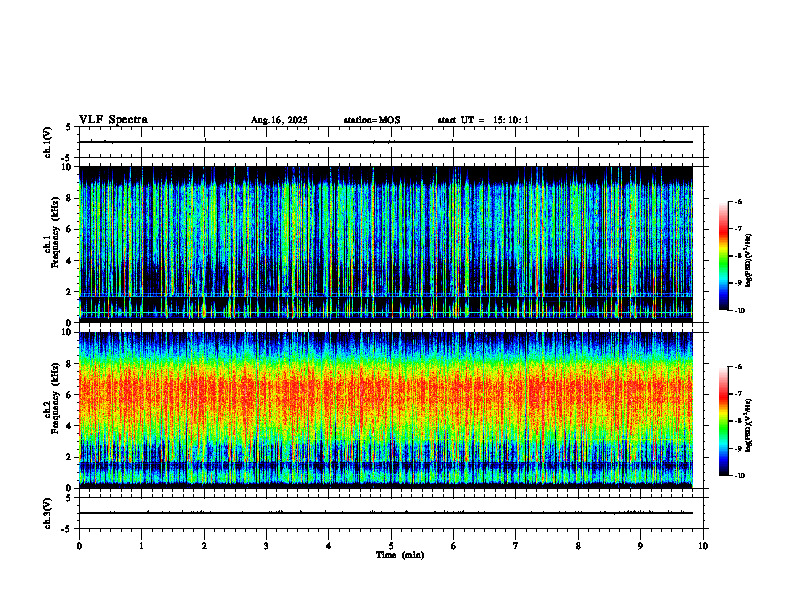792x612 pixels.
Task: Click the "4" kHz tick of ch.1 spectrogram
Action: click(69, 261)
